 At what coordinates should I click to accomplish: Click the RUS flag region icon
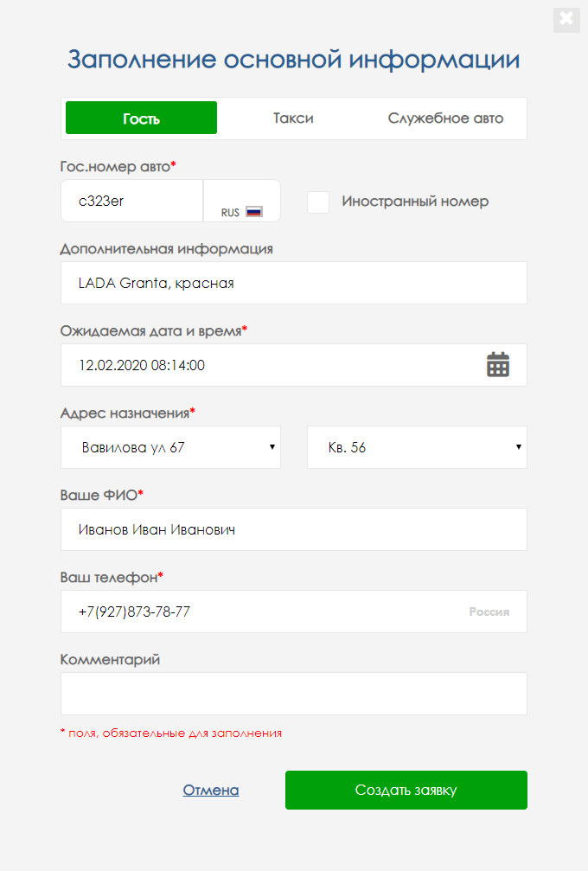(x=253, y=211)
